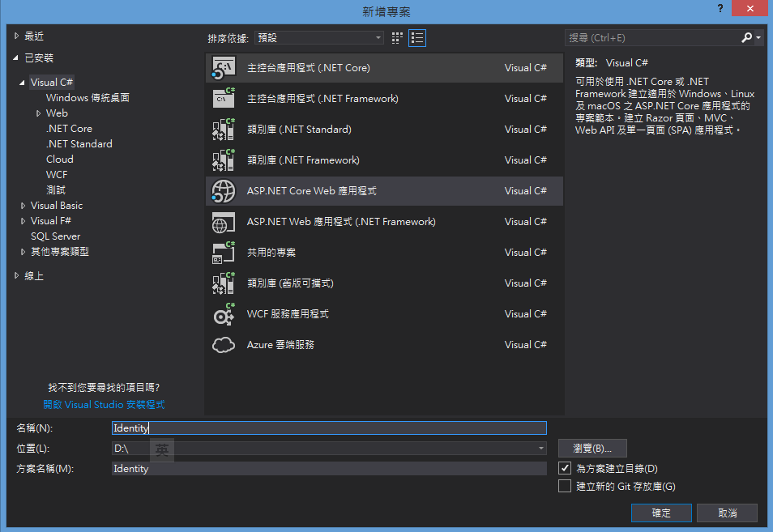Viewport: 773px width, 532px height.
Task: Select 測試 category in tree
Action: tap(56, 189)
